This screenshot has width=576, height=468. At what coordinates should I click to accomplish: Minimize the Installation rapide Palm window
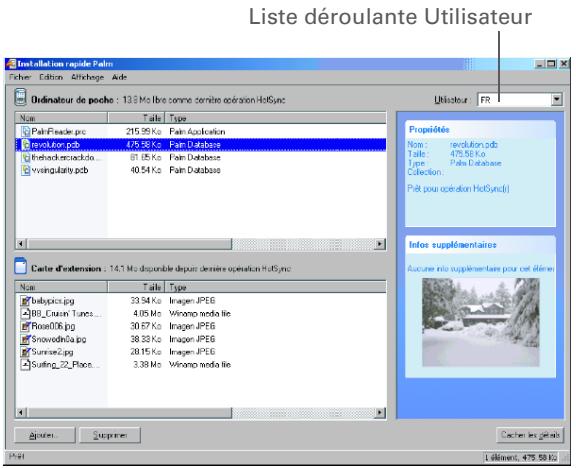pos(540,64)
